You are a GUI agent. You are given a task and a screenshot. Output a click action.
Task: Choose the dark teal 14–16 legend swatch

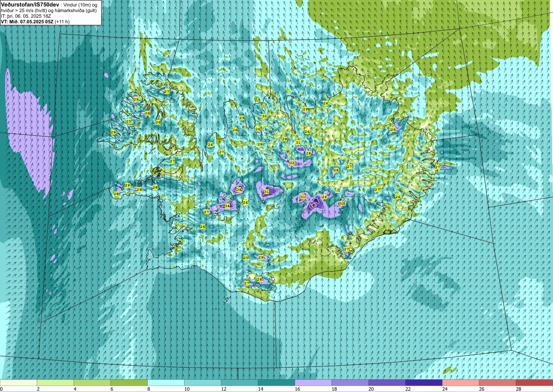coord(276,383)
